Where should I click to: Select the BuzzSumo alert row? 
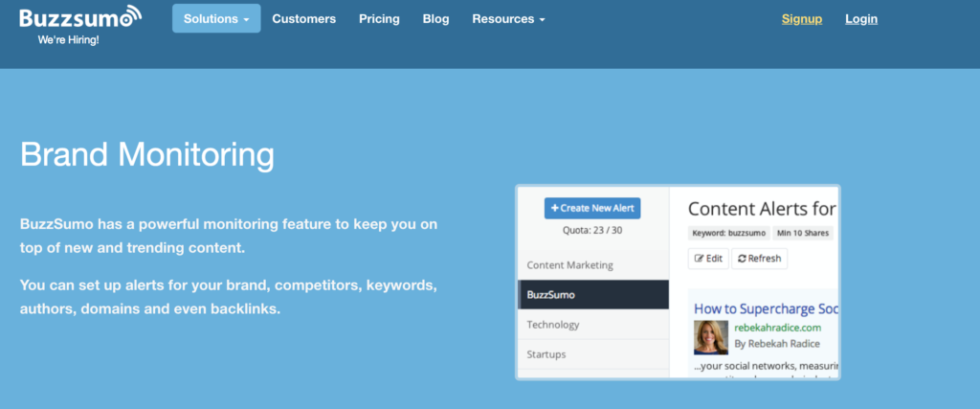point(593,295)
